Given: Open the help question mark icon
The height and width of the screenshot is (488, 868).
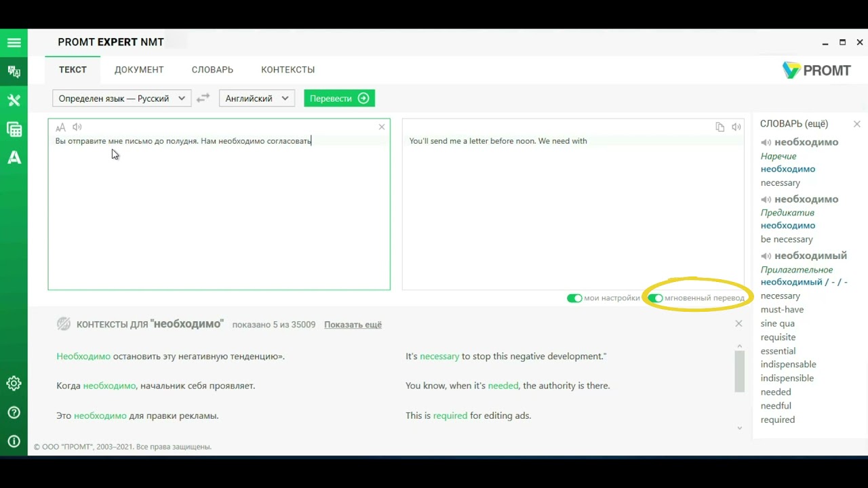Looking at the screenshot, I should 14,412.
